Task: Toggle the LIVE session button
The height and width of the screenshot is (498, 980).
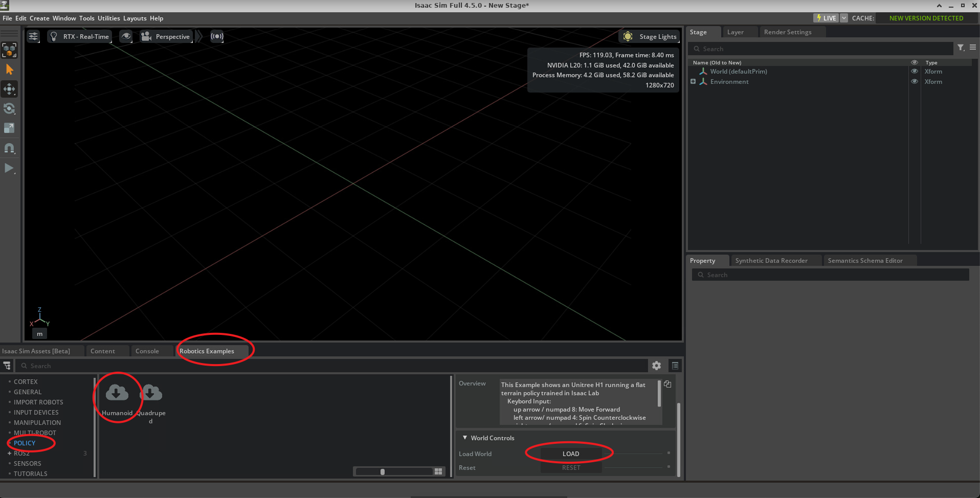Action: (x=826, y=18)
